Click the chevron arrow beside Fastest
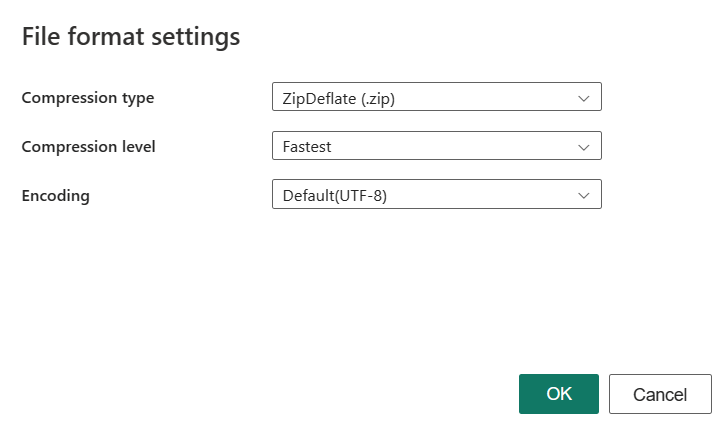The width and height of the screenshot is (727, 427). tap(584, 147)
